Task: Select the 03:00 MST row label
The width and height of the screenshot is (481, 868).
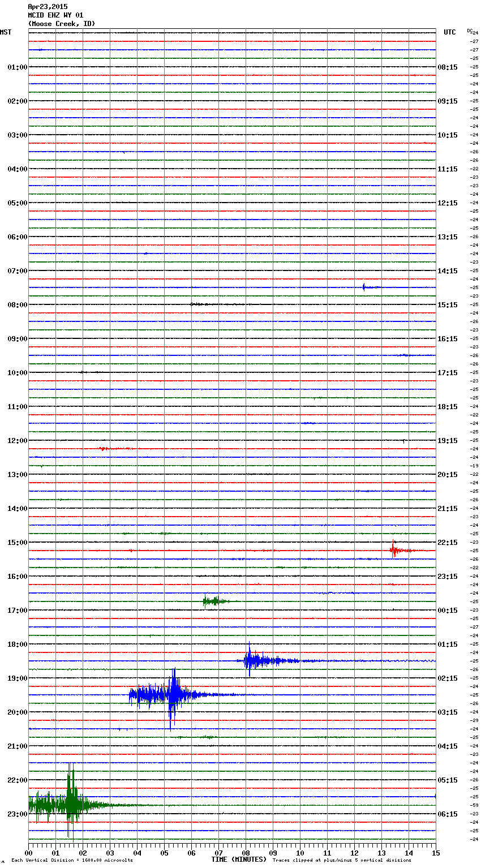Action: (18, 135)
